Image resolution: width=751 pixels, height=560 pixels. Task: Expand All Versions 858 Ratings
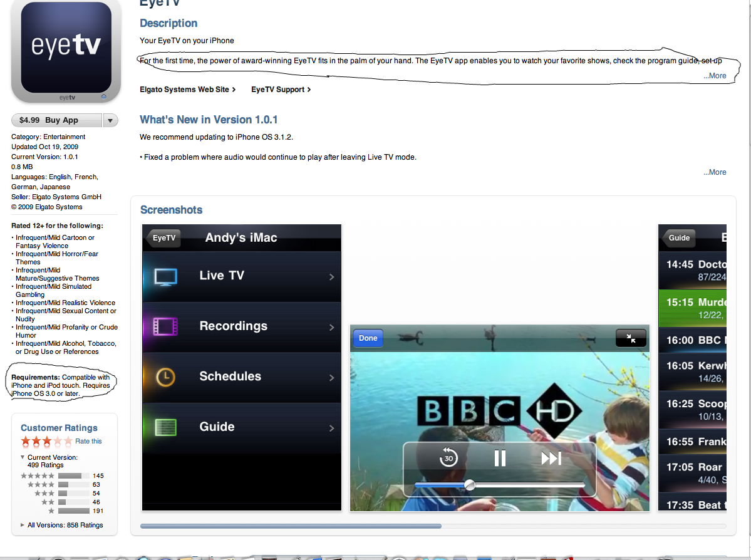pos(23,525)
